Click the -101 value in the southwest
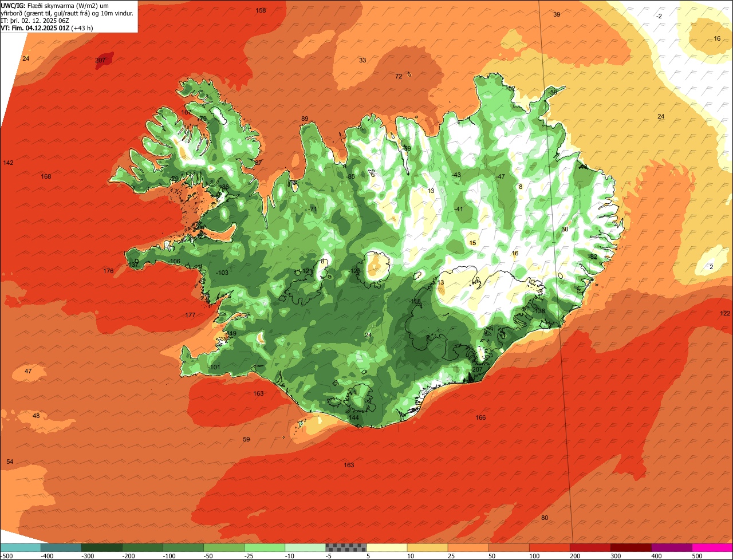This screenshot has width=733, height=560. click(214, 367)
